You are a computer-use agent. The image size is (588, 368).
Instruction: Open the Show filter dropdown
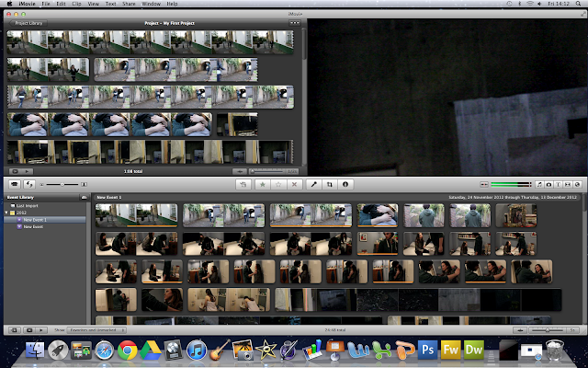coord(96,330)
